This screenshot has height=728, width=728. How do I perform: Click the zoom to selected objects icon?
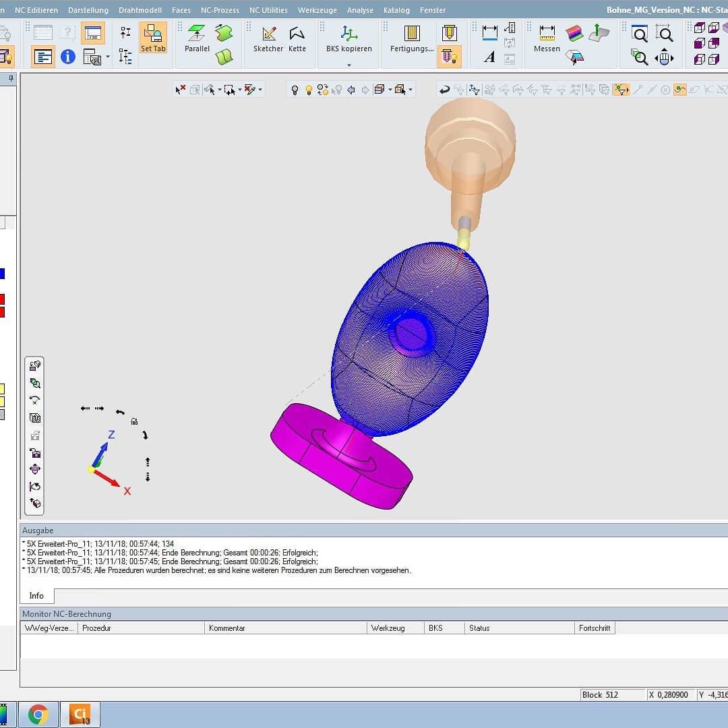point(639,57)
